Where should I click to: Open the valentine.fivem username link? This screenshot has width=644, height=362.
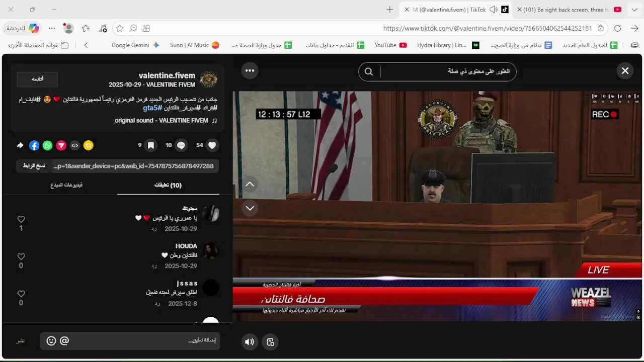tap(167, 75)
